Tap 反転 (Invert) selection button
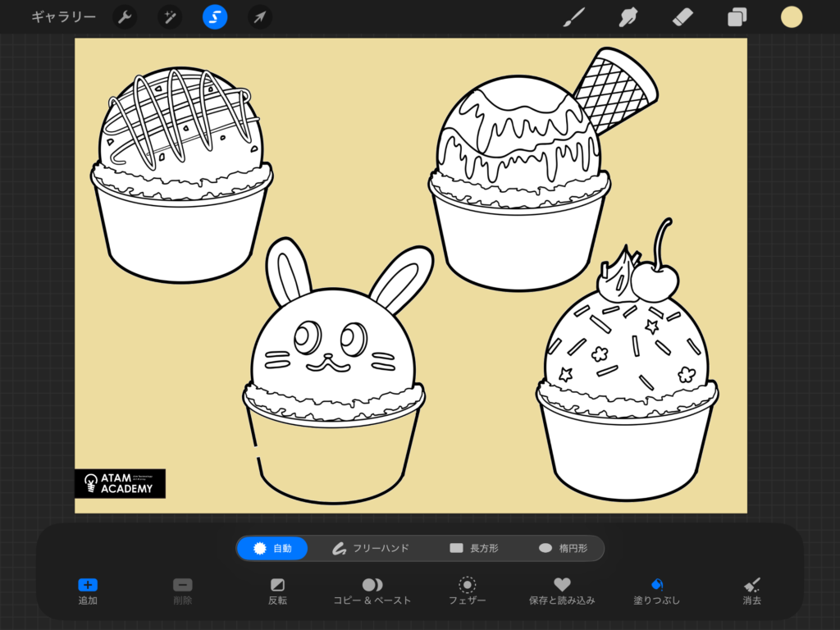The image size is (840, 630). pyautogui.click(x=277, y=591)
